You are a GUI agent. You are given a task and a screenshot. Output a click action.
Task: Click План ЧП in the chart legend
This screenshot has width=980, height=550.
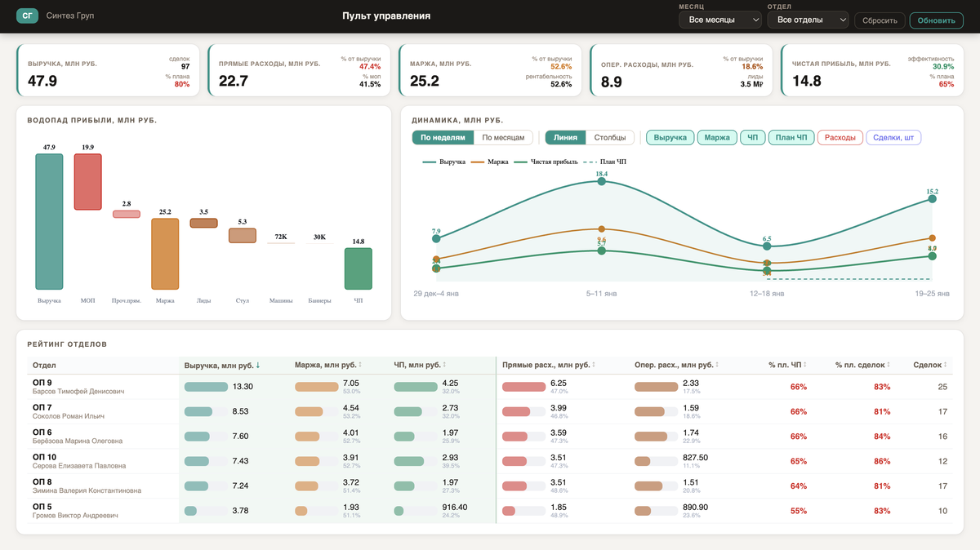[605, 162]
